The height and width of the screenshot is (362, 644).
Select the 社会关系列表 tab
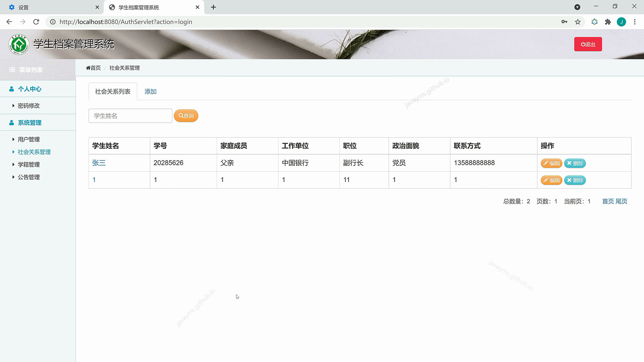(113, 92)
